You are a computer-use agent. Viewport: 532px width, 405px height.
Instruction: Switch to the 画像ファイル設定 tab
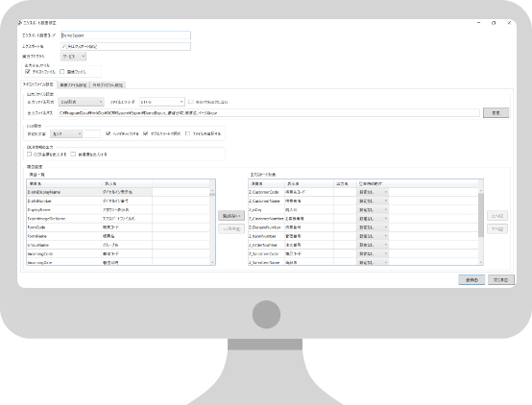[73, 85]
